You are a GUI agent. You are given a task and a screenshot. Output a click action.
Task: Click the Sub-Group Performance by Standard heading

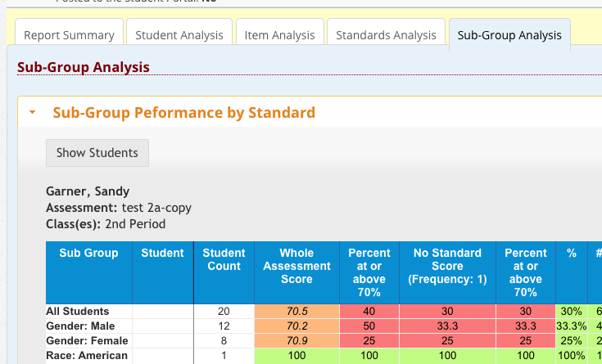pos(183,113)
